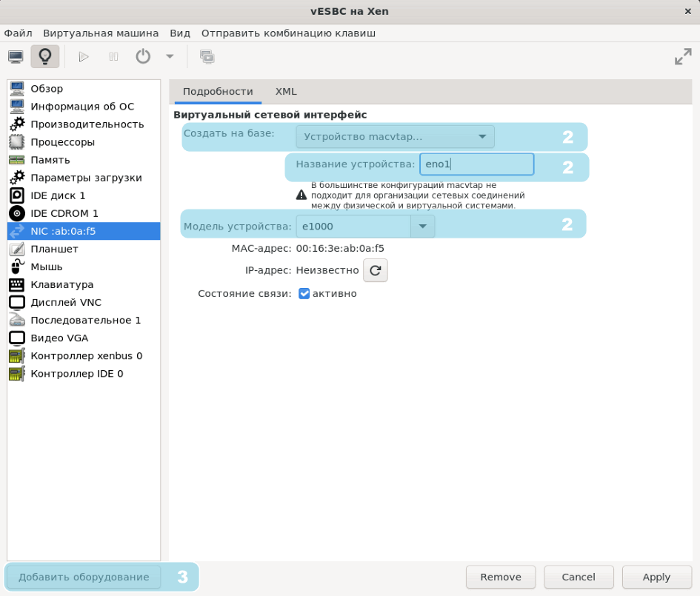Click the Remove button
This screenshot has width=700, height=596.
point(501,577)
